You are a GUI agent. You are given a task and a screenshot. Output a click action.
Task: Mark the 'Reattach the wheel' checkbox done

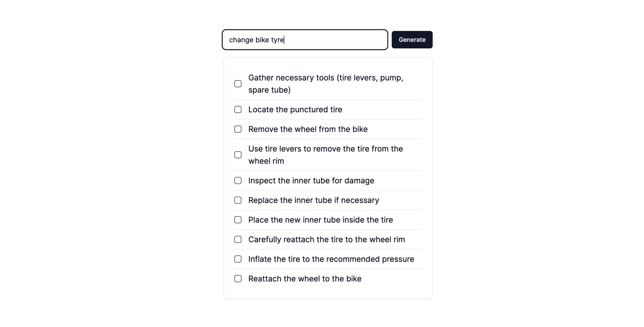point(238,279)
